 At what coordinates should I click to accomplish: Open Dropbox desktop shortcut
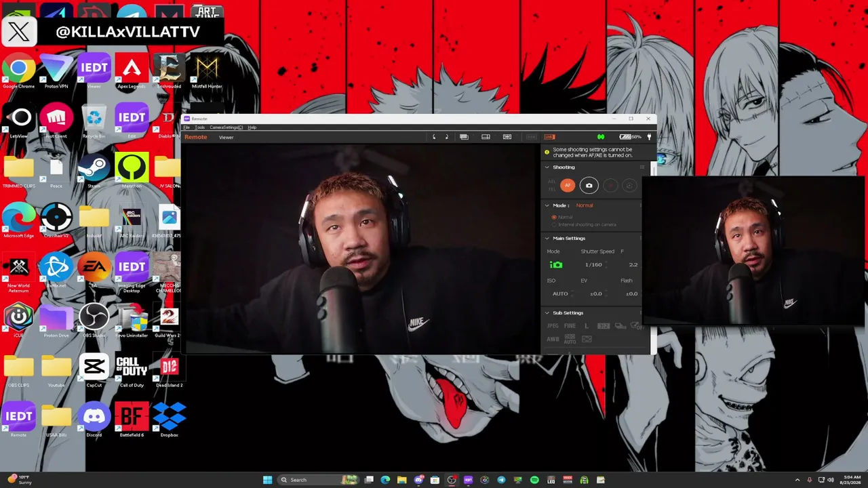tap(169, 421)
